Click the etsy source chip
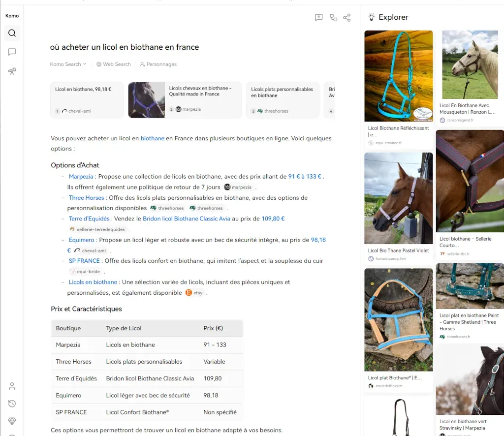Image resolution: width=504 pixels, height=436 pixels. pyautogui.click(x=194, y=293)
